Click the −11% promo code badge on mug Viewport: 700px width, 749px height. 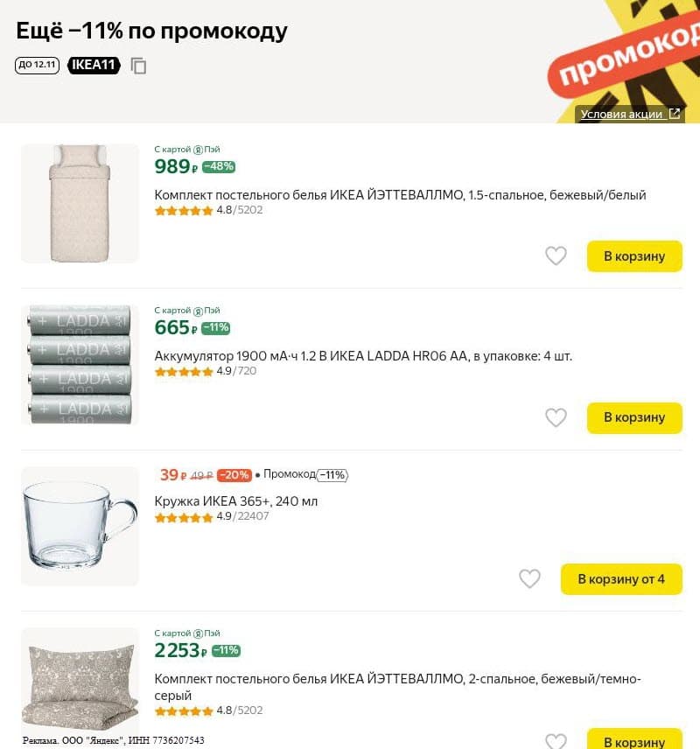(x=332, y=475)
